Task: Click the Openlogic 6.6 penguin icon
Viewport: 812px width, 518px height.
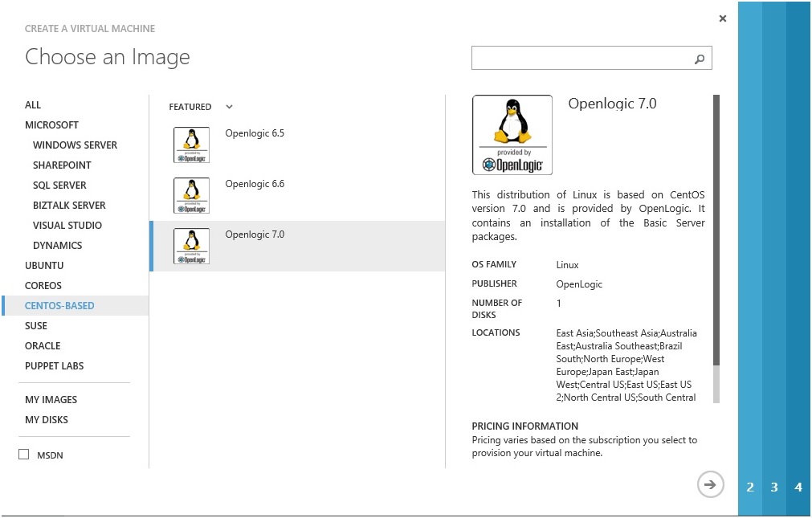Action: point(192,196)
